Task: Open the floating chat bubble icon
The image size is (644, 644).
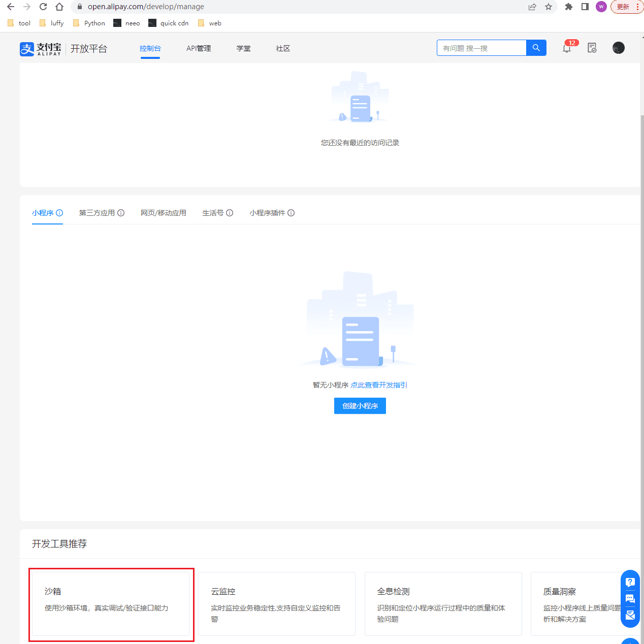Action: (630, 598)
